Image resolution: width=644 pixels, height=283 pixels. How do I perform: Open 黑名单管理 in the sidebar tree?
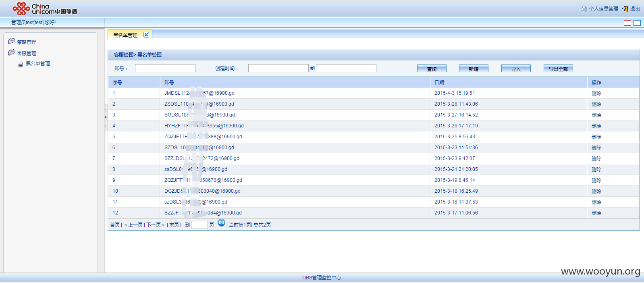[x=38, y=64]
